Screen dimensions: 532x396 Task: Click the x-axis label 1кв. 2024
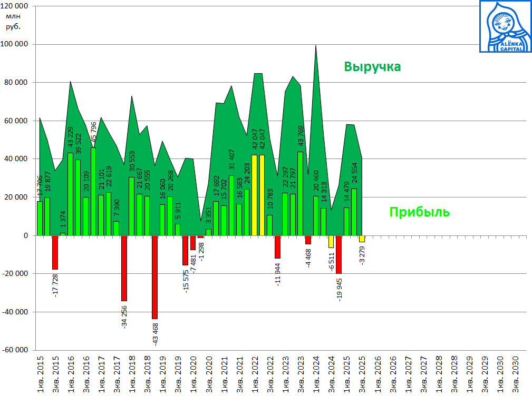pyautogui.click(x=316, y=374)
